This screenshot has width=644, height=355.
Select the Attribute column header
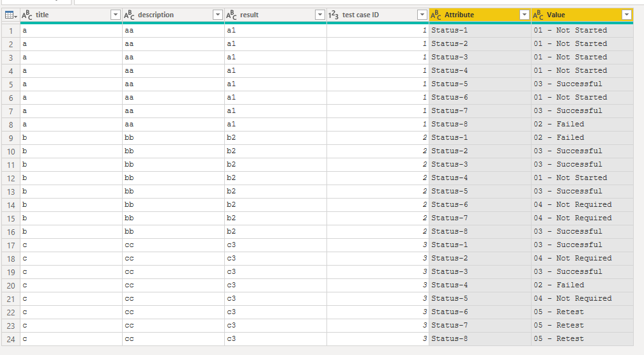pyautogui.click(x=480, y=15)
